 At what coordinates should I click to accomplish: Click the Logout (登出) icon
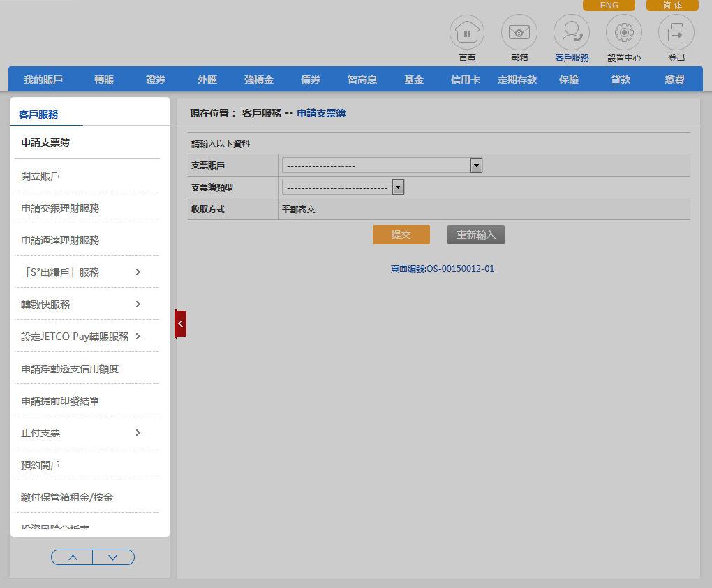tap(676, 33)
